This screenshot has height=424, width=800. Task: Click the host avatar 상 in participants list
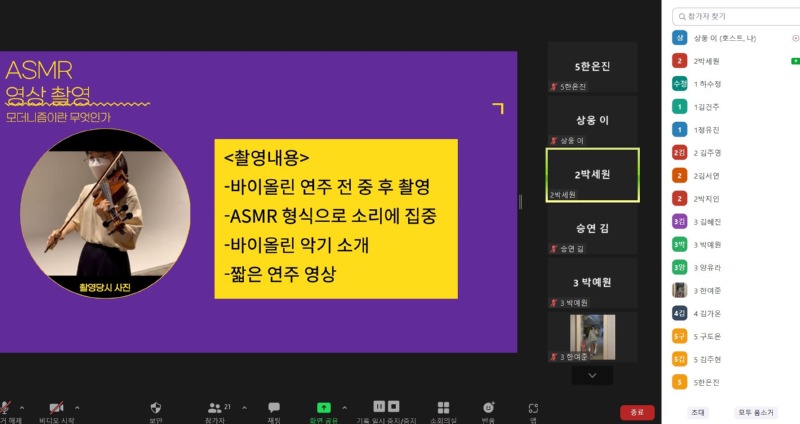pyautogui.click(x=680, y=38)
